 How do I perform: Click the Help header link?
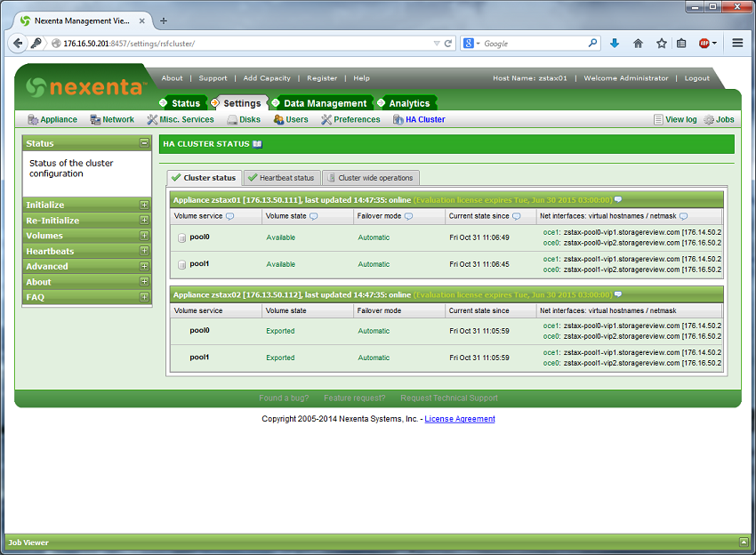pos(361,78)
